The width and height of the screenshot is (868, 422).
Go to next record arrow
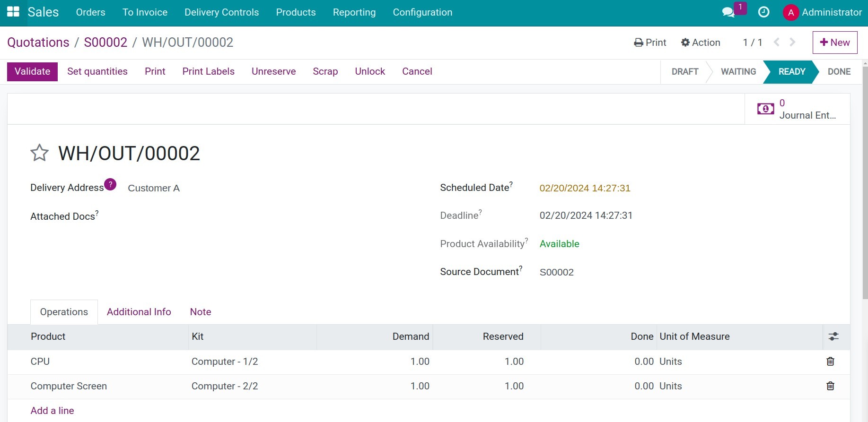pos(793,43)
